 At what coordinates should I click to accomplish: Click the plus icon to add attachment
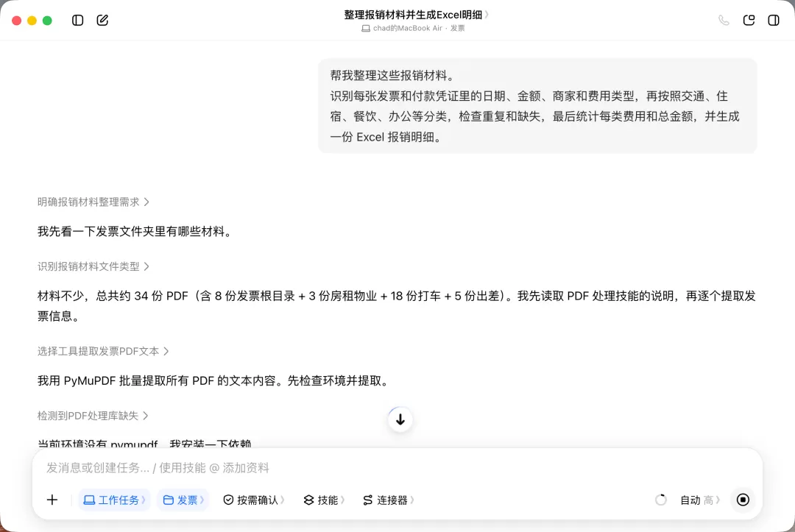point(52,500)
